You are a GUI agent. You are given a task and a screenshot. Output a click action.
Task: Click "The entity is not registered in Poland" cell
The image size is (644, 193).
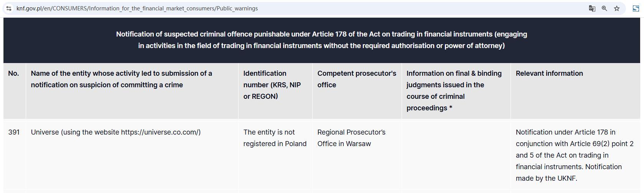275,138
